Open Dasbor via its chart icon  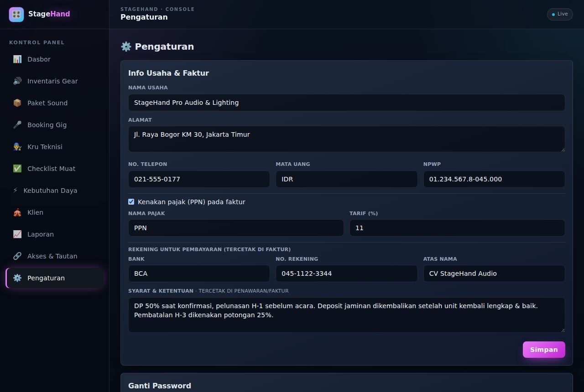pos(17,59)
